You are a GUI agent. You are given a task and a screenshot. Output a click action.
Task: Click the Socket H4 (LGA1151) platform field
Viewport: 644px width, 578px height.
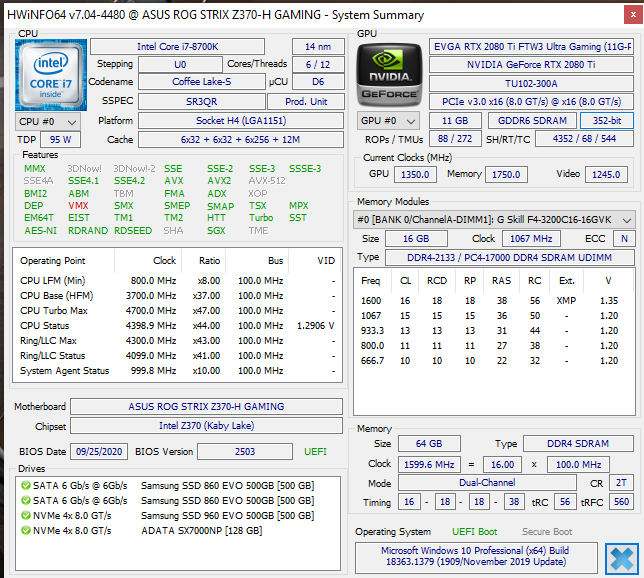point(241,121)
